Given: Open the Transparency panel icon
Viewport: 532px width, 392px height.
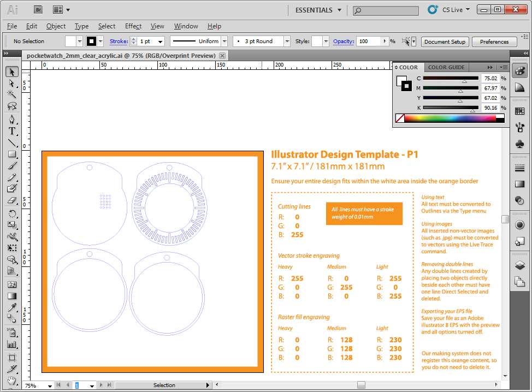Looking at the screenshot, I should (519, 200).
